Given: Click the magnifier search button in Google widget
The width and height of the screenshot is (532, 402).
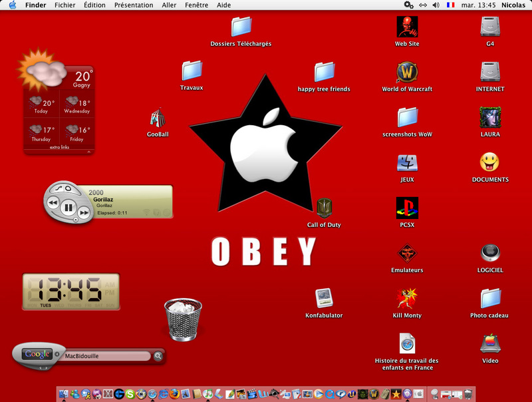Looking at the screenshot, I should pos(158,356).
